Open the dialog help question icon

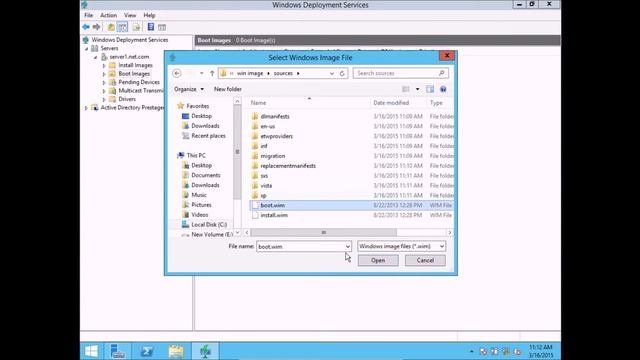(x=443, y=89)
